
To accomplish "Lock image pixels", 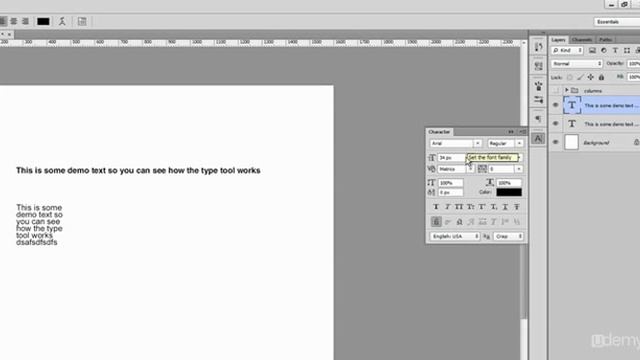I will (580, 77).
